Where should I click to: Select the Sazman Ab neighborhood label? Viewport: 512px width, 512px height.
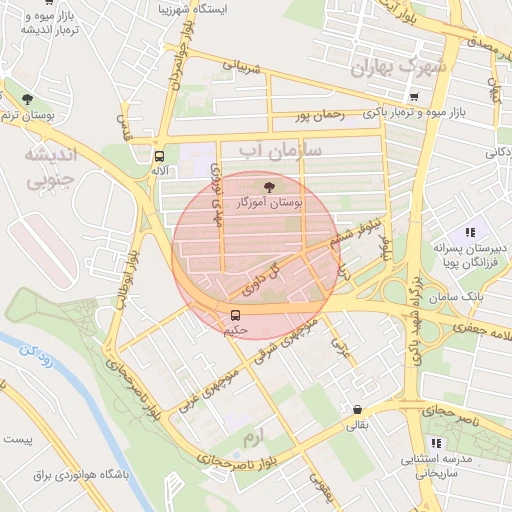[x=280, y=151]
